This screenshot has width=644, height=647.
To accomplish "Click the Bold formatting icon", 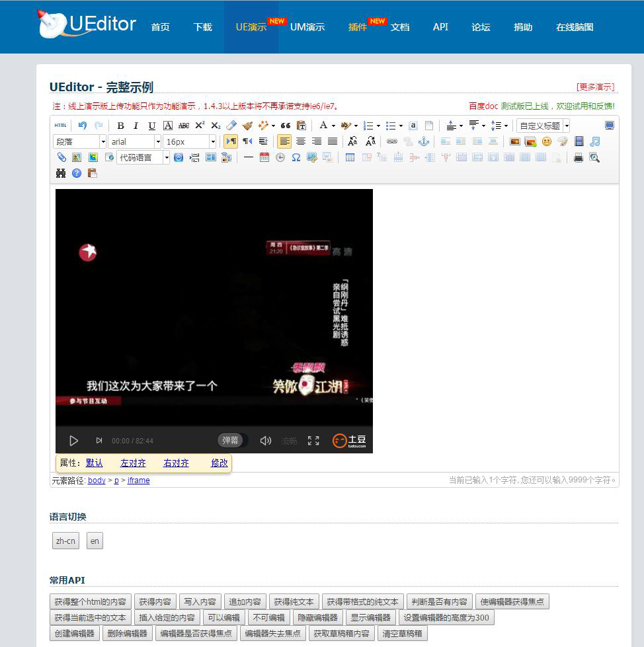I will [x=120, y=126].
